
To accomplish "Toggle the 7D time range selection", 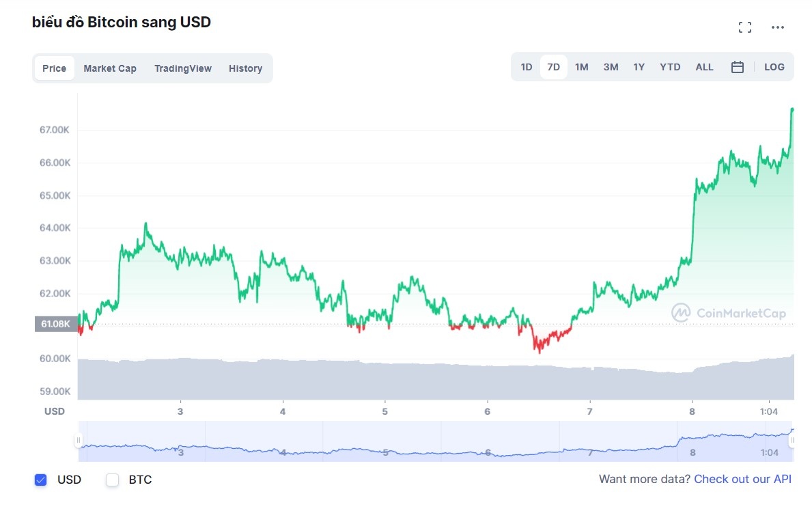I will click(x=553, y=66).
